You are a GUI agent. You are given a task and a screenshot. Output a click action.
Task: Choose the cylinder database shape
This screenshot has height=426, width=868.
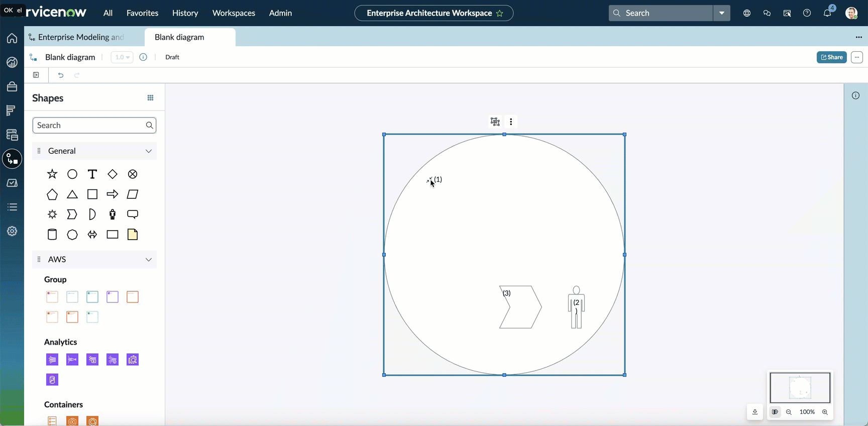pos(52,235)
